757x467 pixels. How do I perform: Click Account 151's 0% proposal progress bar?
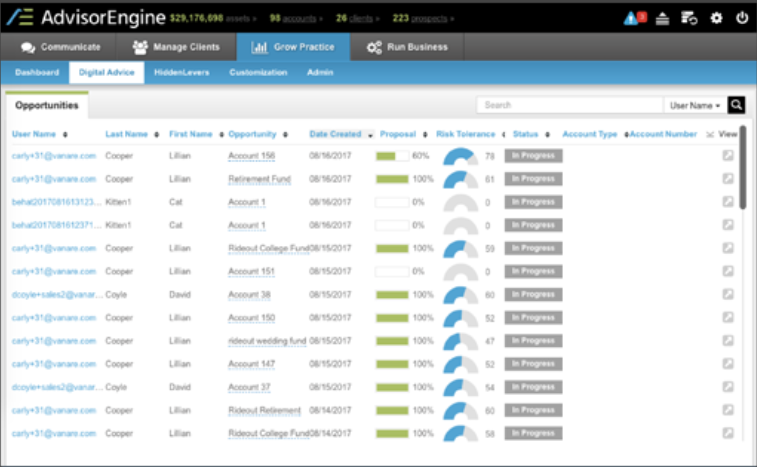[x=392, y=271]
